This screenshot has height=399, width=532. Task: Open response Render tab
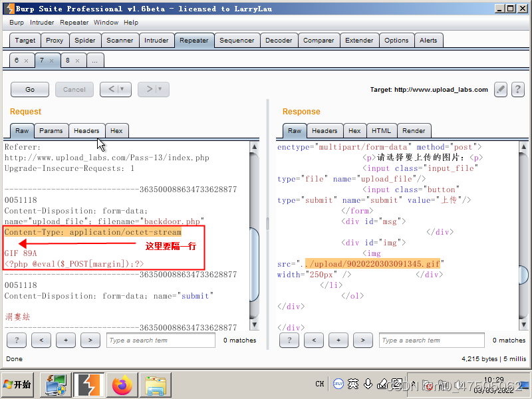[414, 130]
